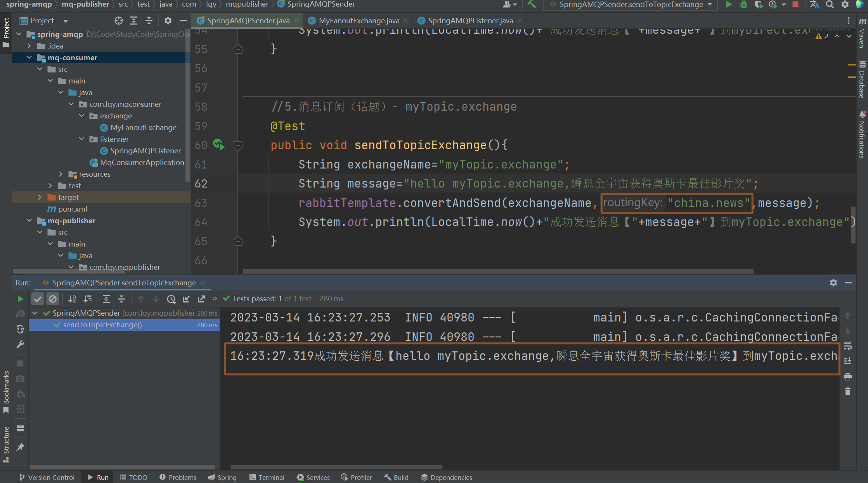Switch to SpringAMQPListener.java tab
This screenshot has width=868, height=483.
[x=470, y=21]
